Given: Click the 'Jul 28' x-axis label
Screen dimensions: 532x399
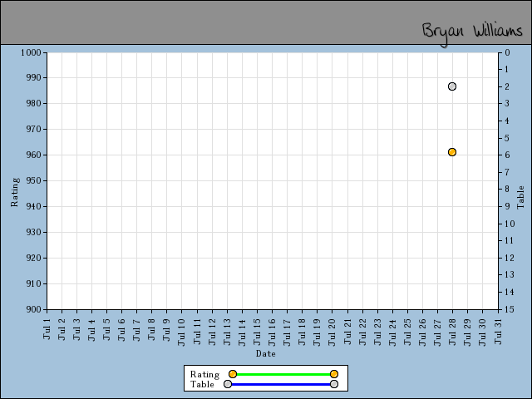Looking at the screenshot, I should tap(452, 332).
